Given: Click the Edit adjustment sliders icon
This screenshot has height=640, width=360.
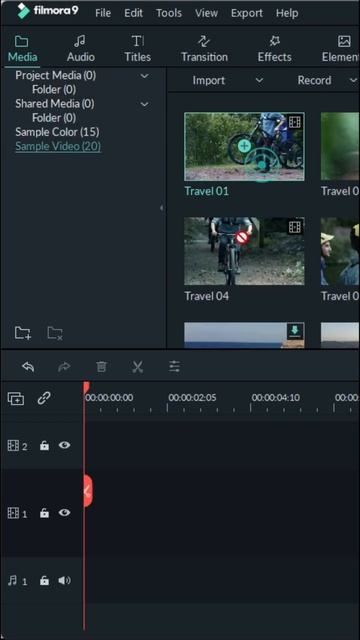Looking at the screenshot, I should pyautogui.click(x=174, y=367).
